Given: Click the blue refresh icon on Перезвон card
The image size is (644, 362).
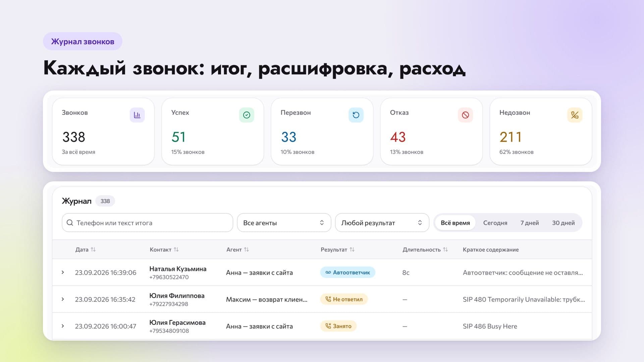Looking at the screenshot, I should (356, 115).
